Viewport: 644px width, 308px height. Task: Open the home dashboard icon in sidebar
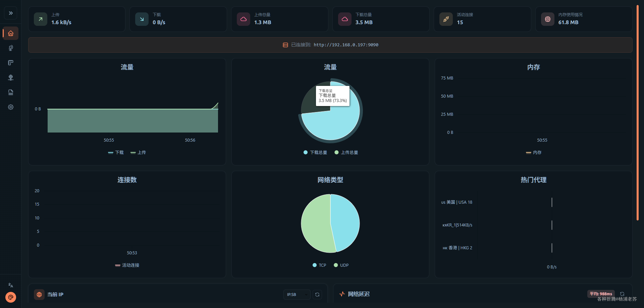pos(11,33)
